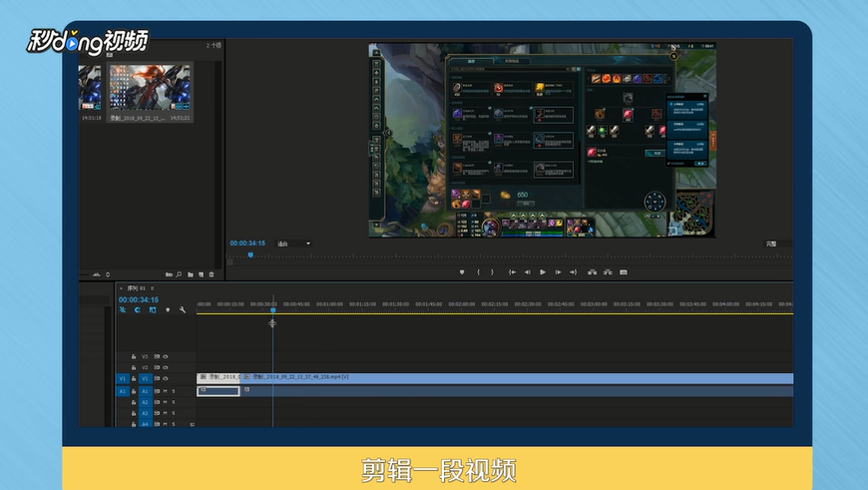Viewport: 868px width, 490px height.
Task: Toggle V2 track output eye
Action: [x=165, y=367]
